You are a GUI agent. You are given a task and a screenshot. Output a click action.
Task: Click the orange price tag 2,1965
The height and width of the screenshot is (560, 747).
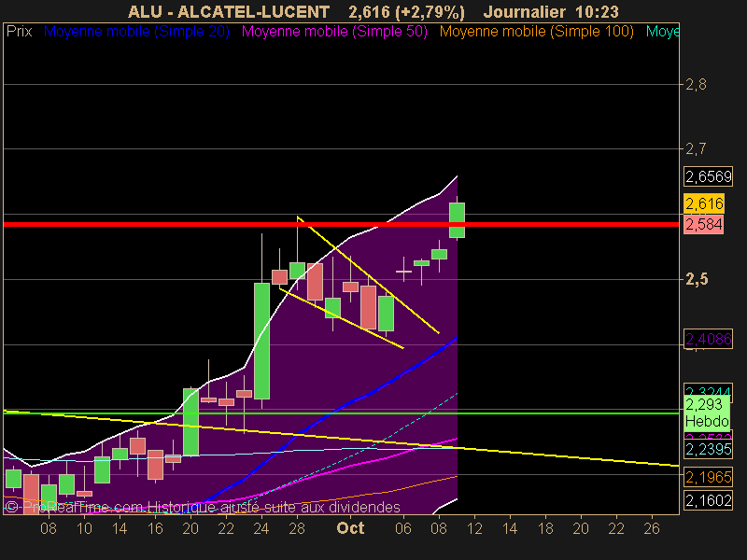[708, 477]
